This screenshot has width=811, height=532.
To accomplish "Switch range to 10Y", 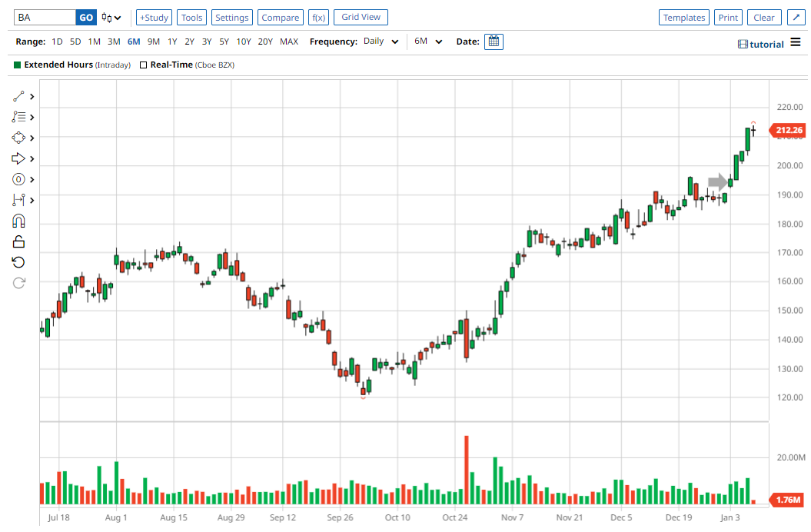I will point(244,42).
